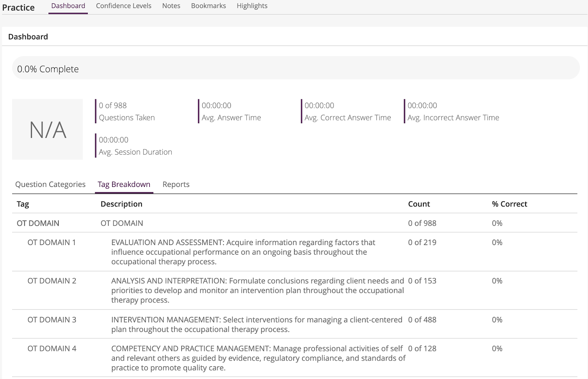Select the OT DOMAIN 2 tag
Image resolution: width=588 pixels, height=379 pixels.
pyautogui.click(x=52, y=281)
